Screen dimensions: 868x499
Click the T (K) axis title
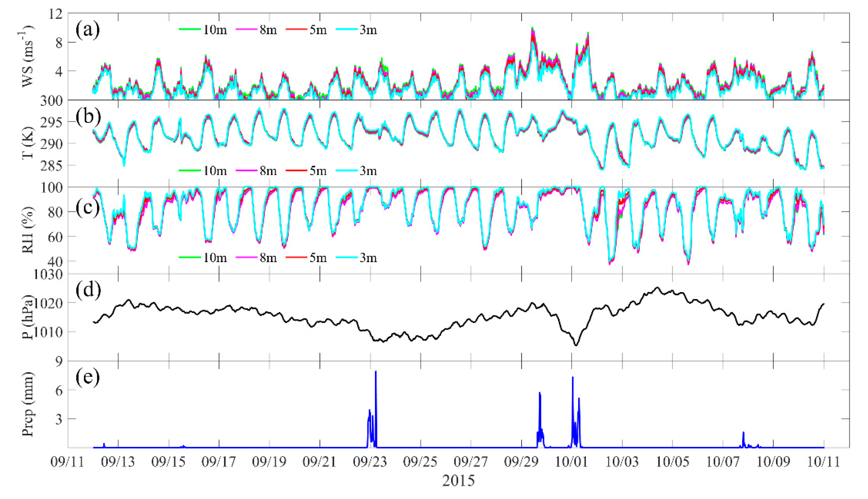point(28,143)
